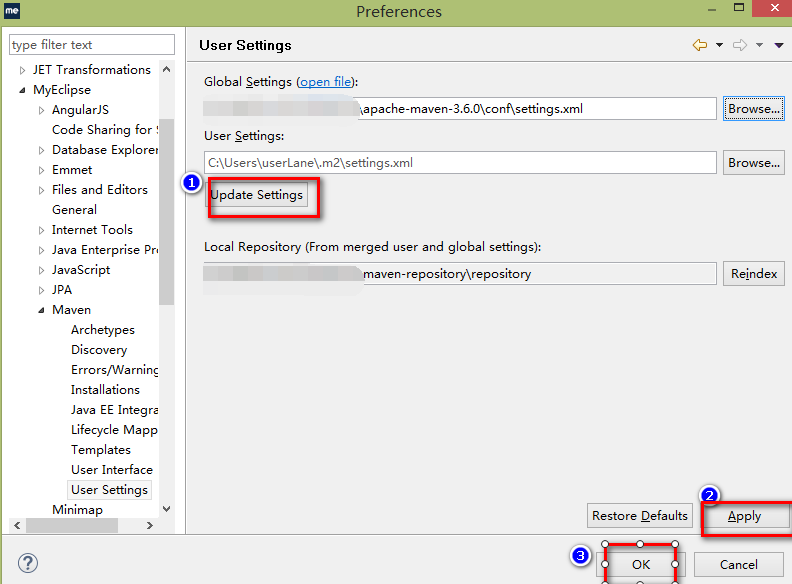Click the Global Settings path field
Image resolution: width=792 pixels, height=584 pixels.
click(x=460, y=109)
